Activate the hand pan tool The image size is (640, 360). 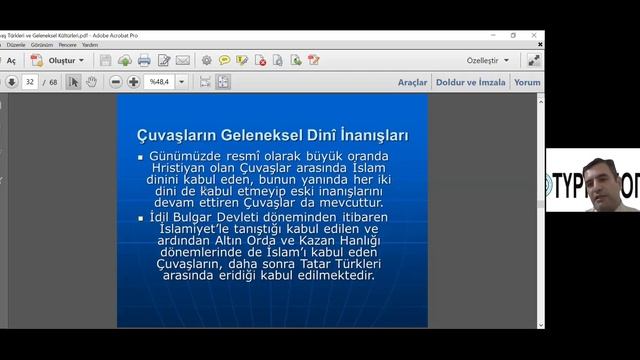click(x=91, y=82)
